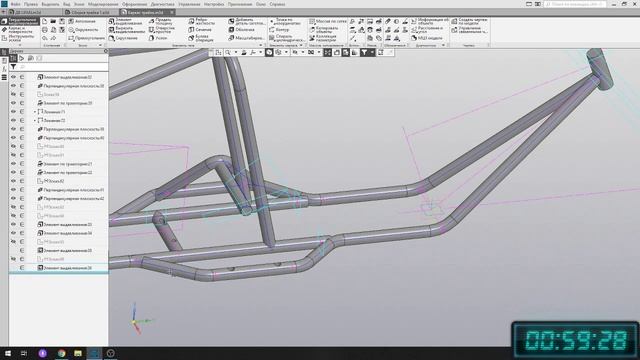Screen dimensions: 640x360
Task: Select the Shell tool
Action: click(242, 30)
